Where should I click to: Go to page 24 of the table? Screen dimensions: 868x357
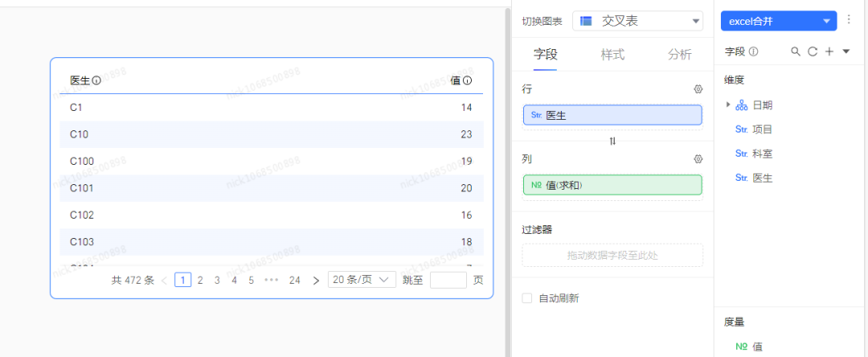(294, 280)
